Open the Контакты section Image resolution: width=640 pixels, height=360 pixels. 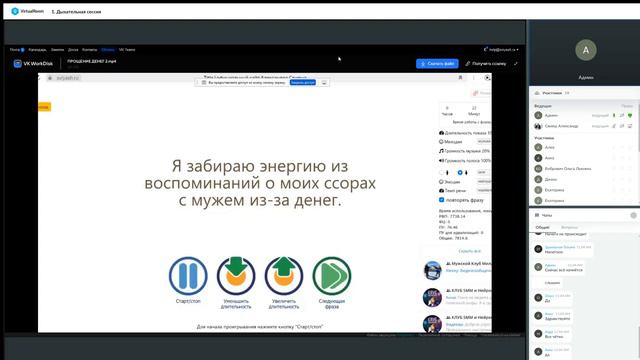click(89, 50)
